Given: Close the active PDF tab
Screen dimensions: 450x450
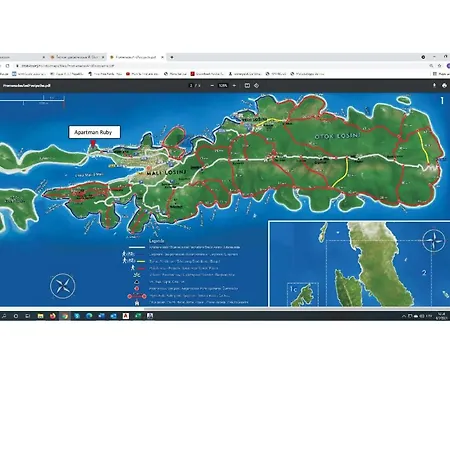Looking at the screenshot, I should tap(162, 57).
